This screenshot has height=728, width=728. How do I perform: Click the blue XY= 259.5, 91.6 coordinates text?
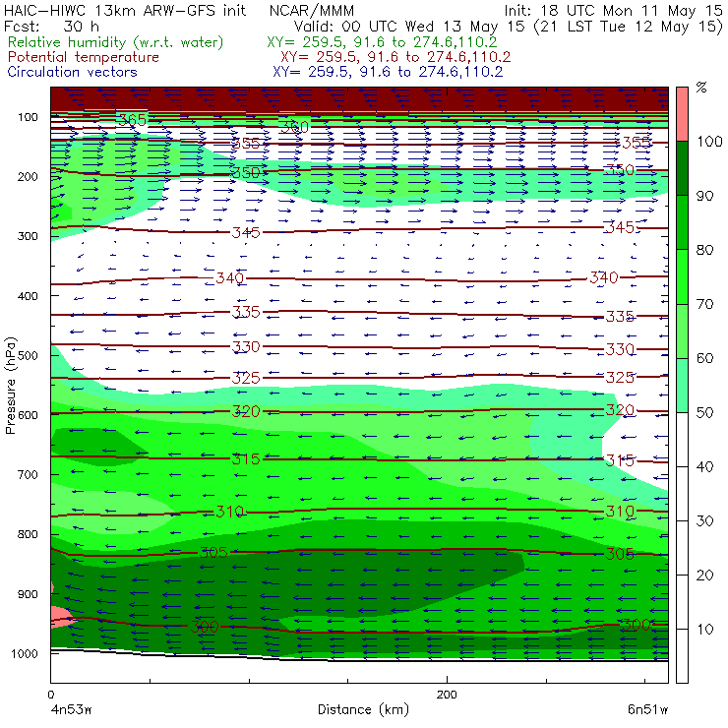[388, 72]
